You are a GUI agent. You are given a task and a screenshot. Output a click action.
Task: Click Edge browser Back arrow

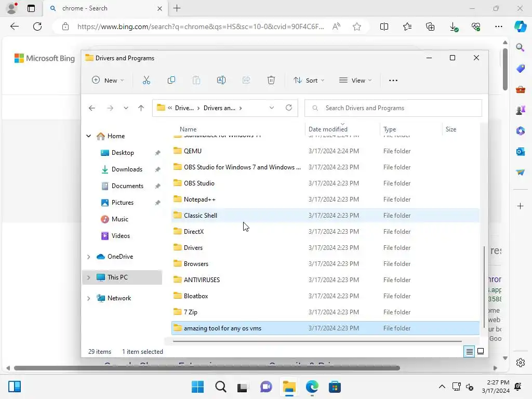14,26
